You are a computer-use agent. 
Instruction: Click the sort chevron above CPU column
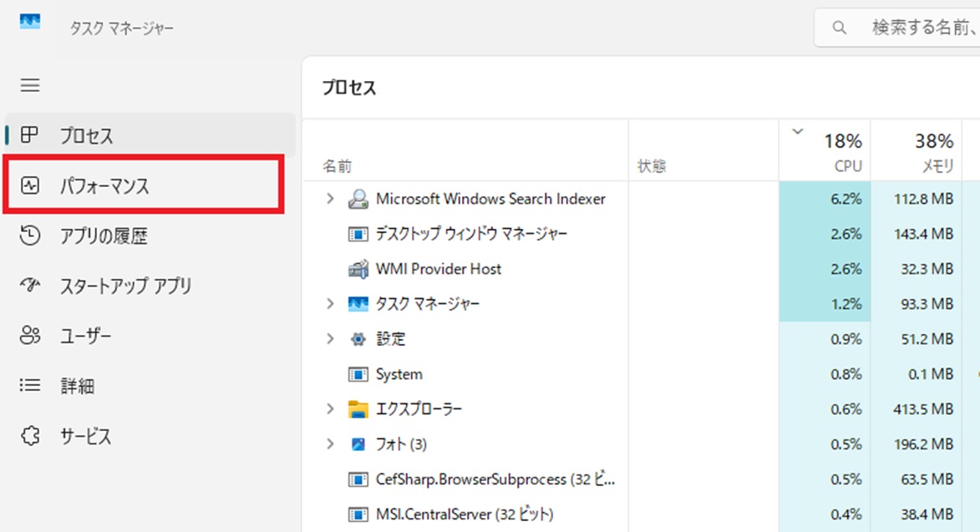(798, 131)
